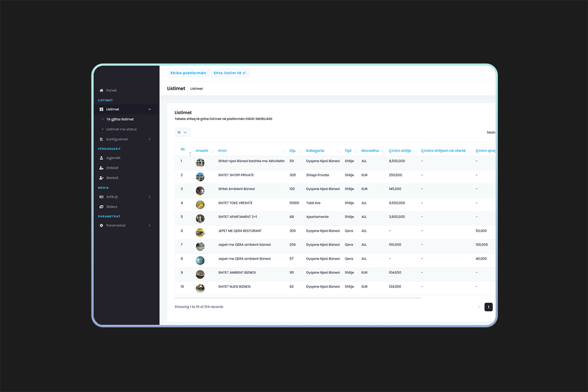Click the Sliders images icon
The width and height of the screenshot is (588, 392).
[101, 207]
